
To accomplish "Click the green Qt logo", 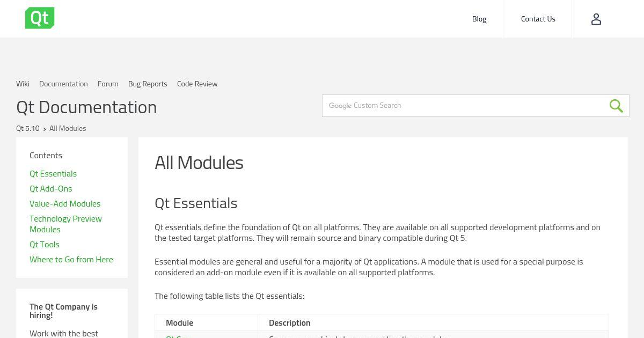I will click(x=40, y=18).
